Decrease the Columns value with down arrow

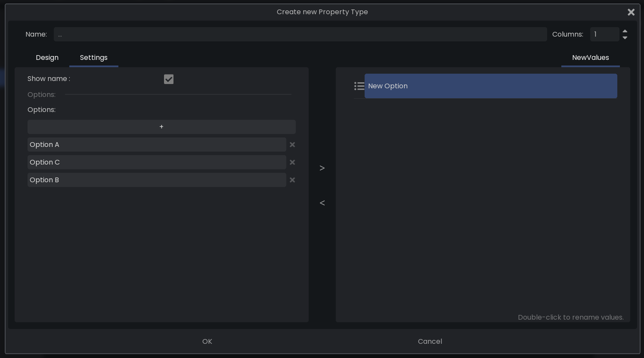pos(625,38)
